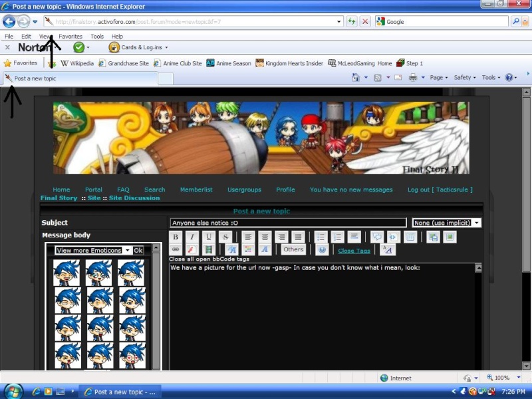532x399 pixels.
Task: Insert link chain icon
Action: 176,250
